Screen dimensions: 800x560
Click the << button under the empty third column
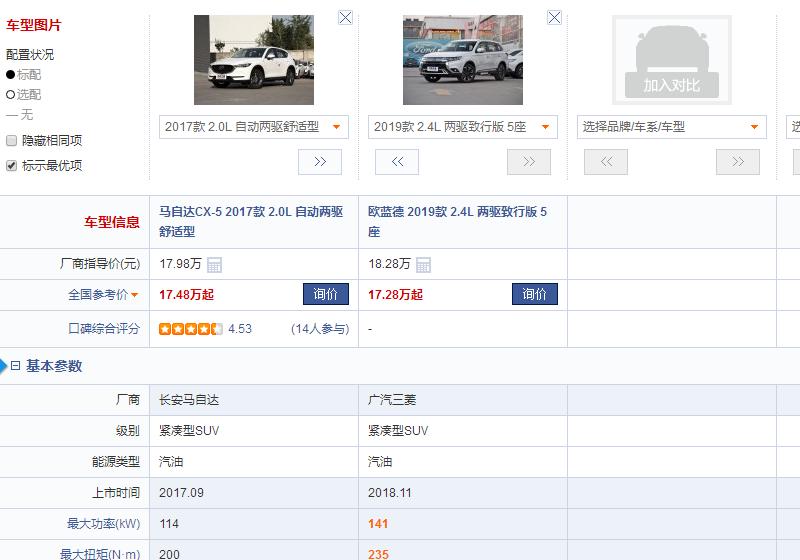606,162
